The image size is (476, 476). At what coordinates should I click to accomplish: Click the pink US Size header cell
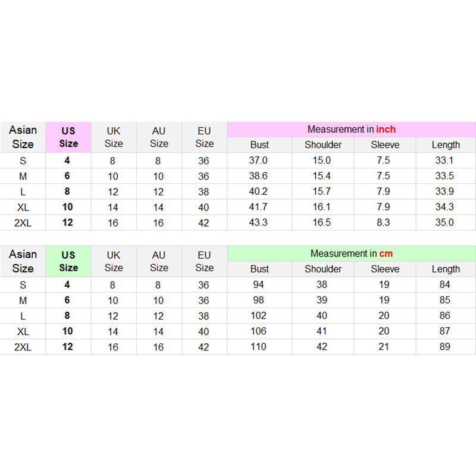(x=68, y=137)
